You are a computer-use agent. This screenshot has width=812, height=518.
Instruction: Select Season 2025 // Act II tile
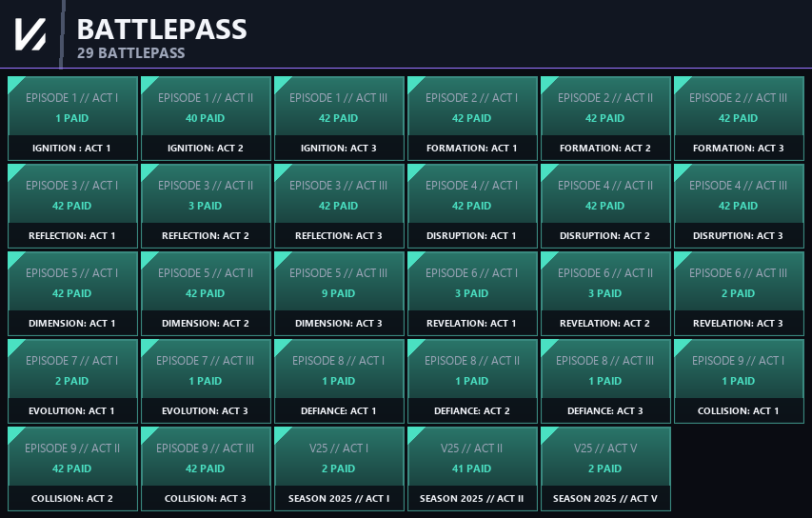[x=472, y=468]
